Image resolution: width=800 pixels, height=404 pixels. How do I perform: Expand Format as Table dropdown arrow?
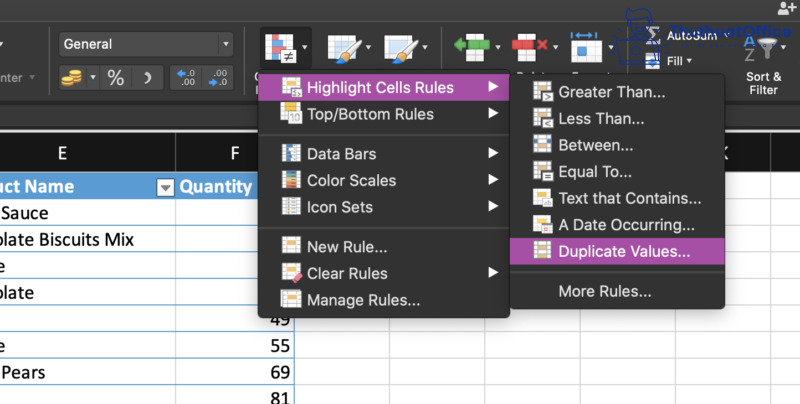pos(368,47)
